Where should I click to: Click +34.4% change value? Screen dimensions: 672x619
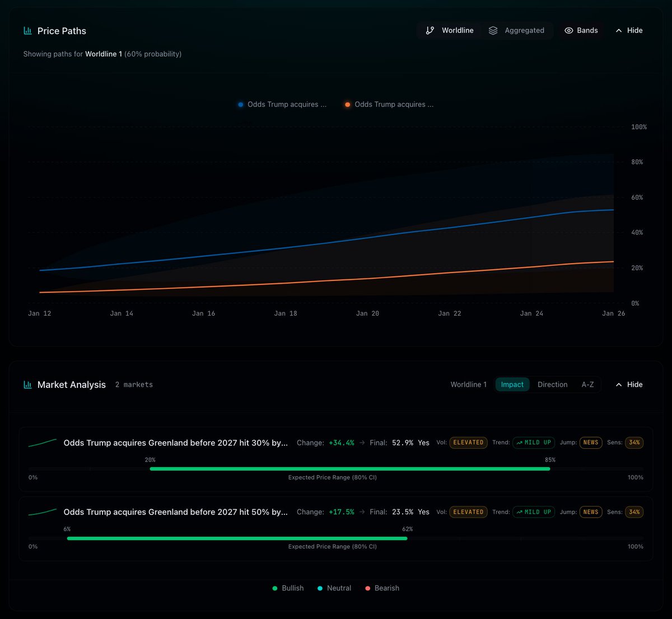point(342,443)
